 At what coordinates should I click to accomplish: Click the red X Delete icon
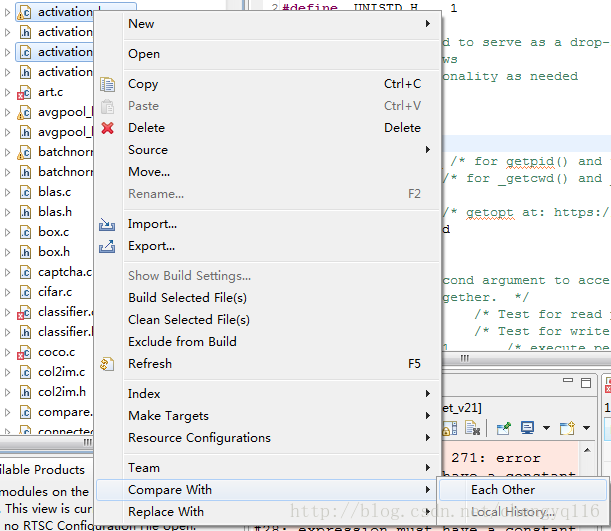[107, 128]
